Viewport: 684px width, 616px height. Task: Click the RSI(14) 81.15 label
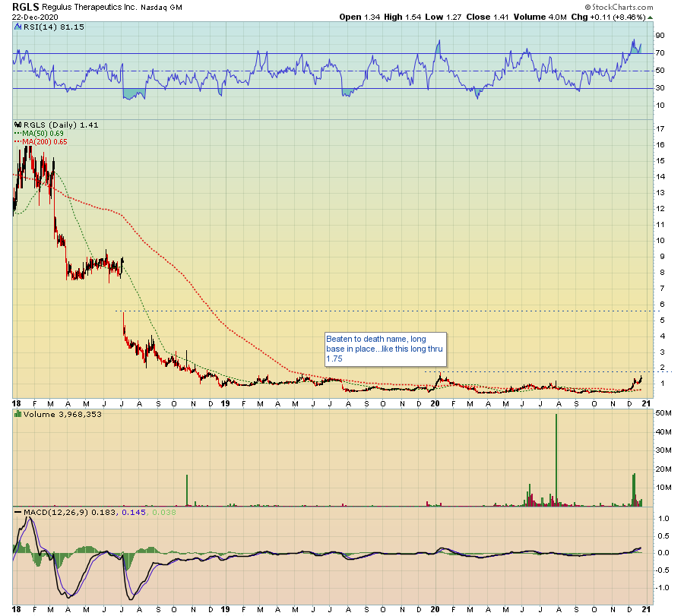(x=53, y=27)
